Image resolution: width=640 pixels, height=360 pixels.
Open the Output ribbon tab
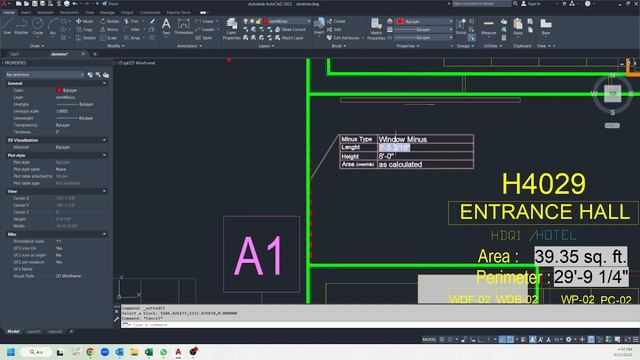coord(127,12)
